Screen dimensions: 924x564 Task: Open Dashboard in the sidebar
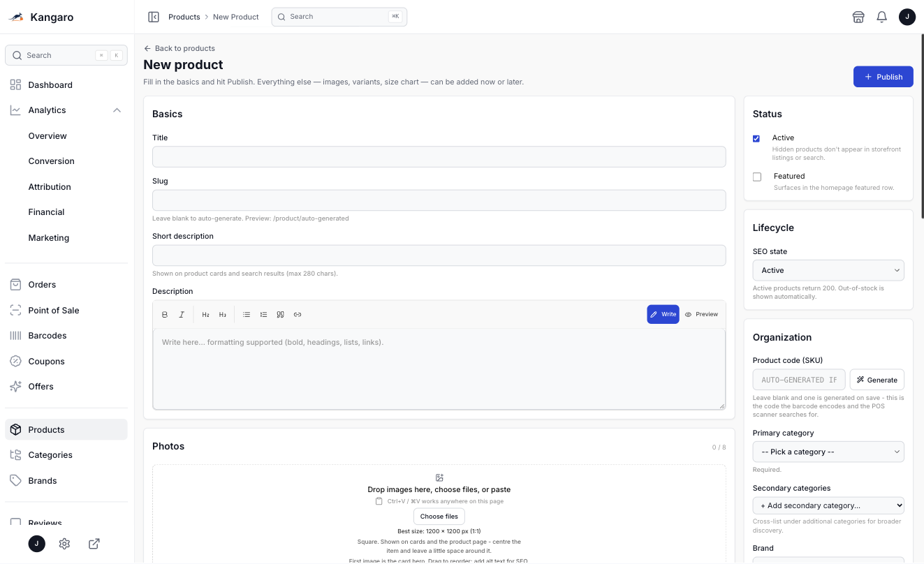66,85
